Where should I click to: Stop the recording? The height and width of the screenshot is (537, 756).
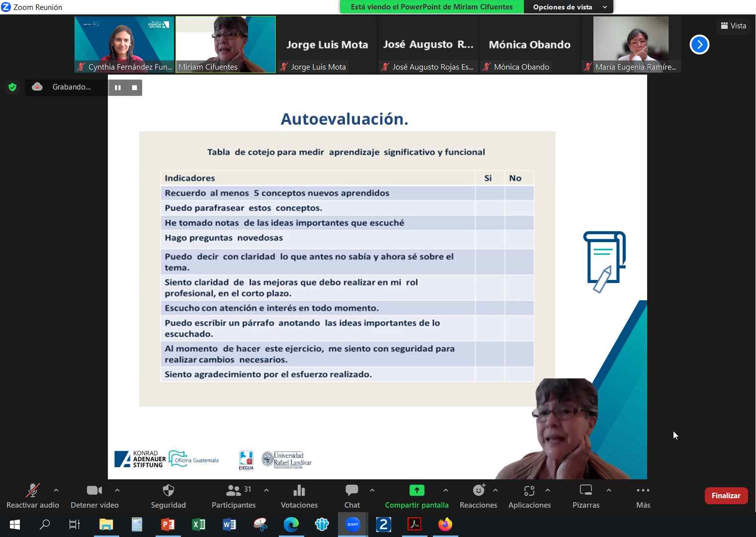click(x=134, y=88)
